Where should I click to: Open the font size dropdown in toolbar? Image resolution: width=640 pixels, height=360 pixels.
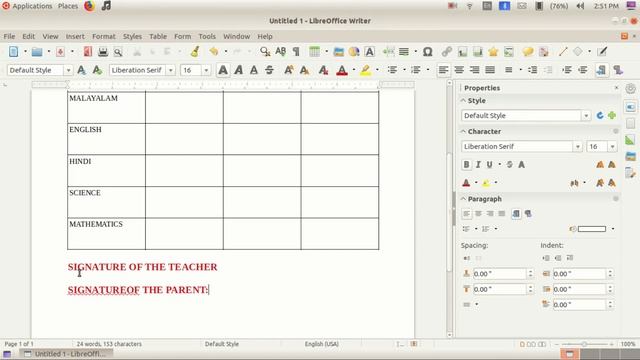click(x=206, y=70)
